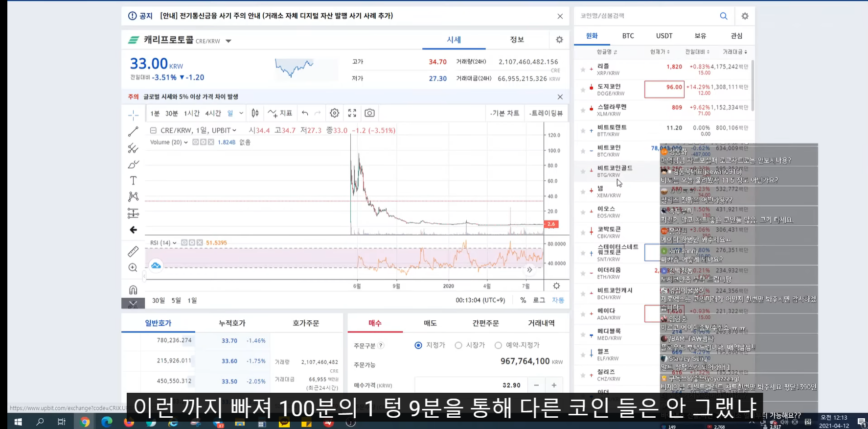
Task: Switch to the 정보 tab
Action: (x=517, y=40)
